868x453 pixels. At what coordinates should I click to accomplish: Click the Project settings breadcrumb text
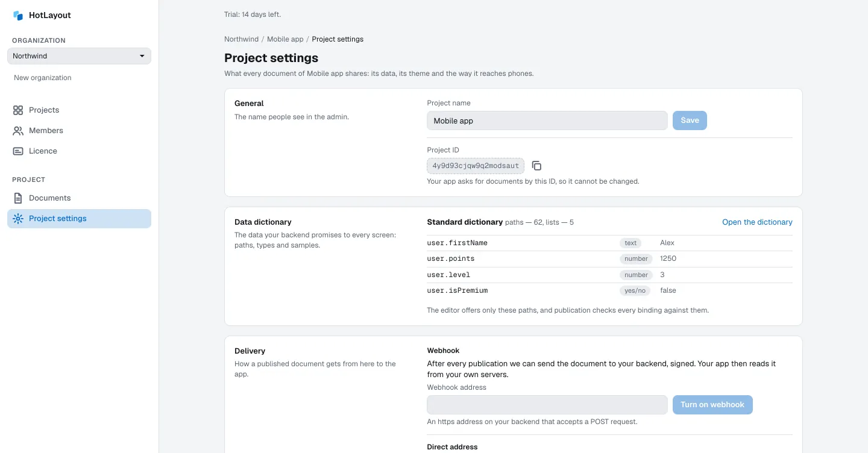coord(338,39)
